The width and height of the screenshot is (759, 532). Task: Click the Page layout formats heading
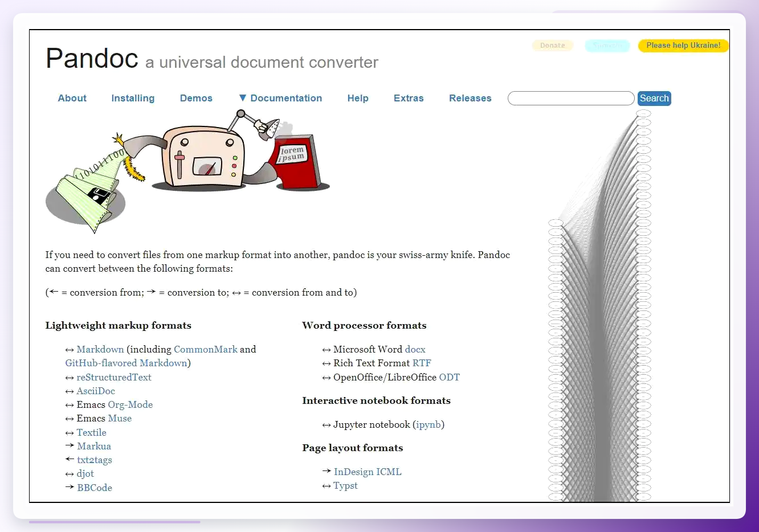[352, 448]
